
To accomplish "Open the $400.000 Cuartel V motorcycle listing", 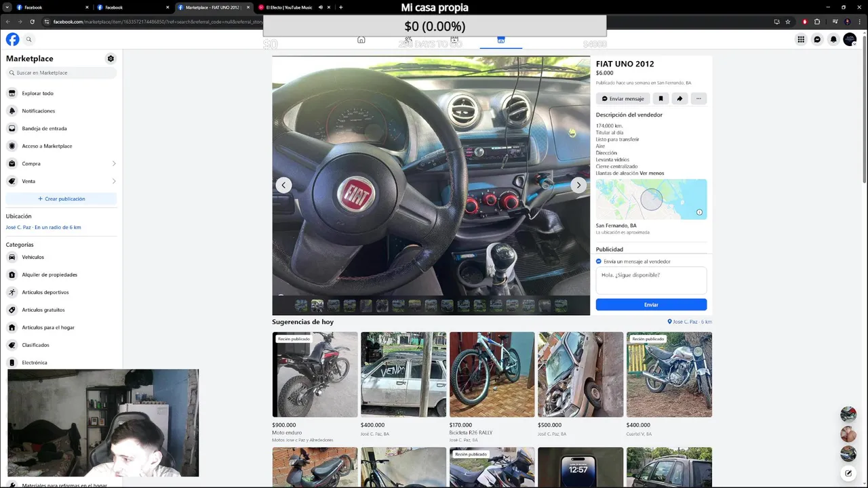I will [669, 384].
